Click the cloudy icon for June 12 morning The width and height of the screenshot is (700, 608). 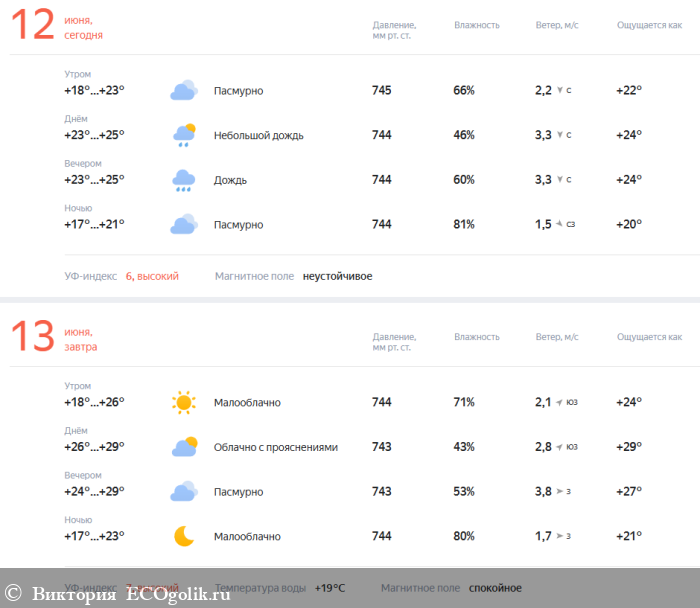point(183,91)
